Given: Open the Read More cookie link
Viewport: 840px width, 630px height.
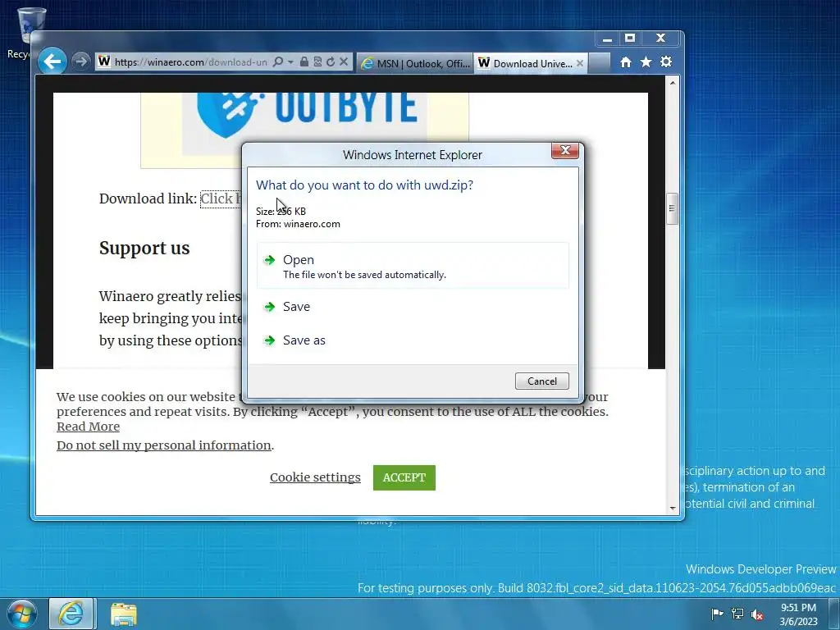Looking at the screenshot, I should (88, 427).
